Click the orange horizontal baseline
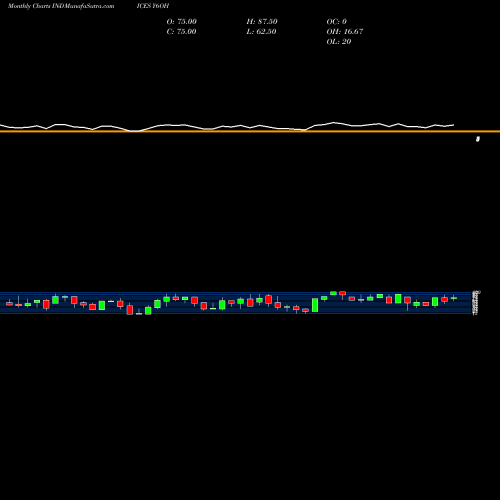Screen dimensions: 500x500 (250, 131)
